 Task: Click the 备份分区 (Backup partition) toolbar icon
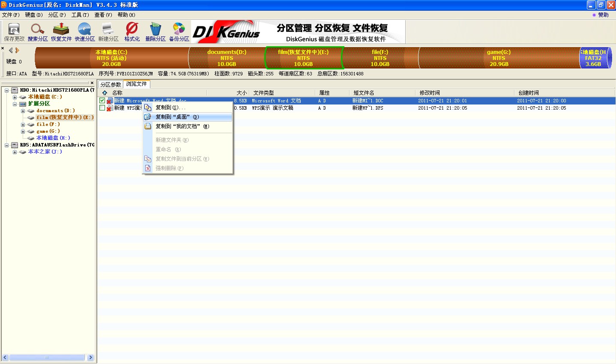179,29
